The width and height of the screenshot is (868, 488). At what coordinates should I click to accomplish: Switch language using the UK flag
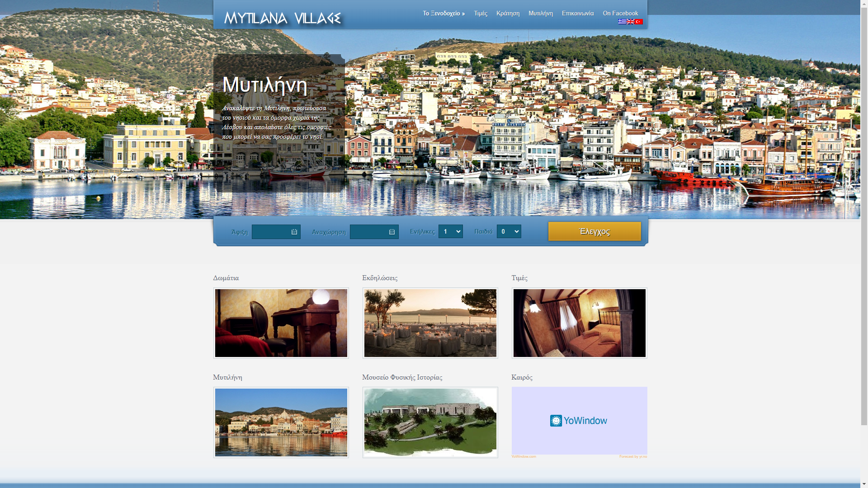[630, 22]
